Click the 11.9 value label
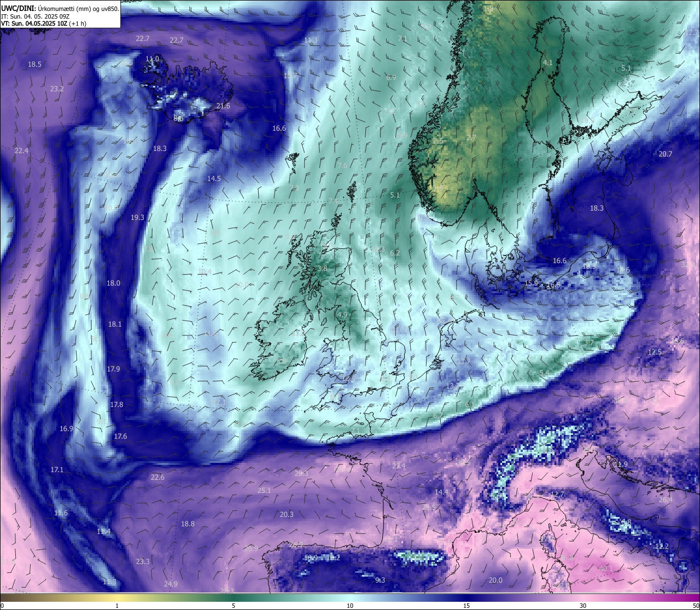Screen dimensions: 700x610 click(621, 464)
